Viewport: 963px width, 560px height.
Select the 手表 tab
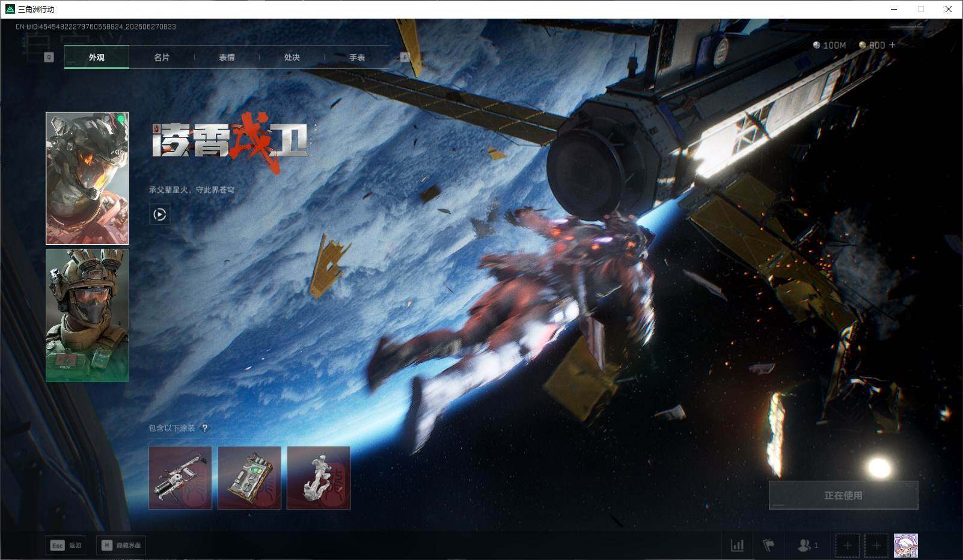(357, 57)
